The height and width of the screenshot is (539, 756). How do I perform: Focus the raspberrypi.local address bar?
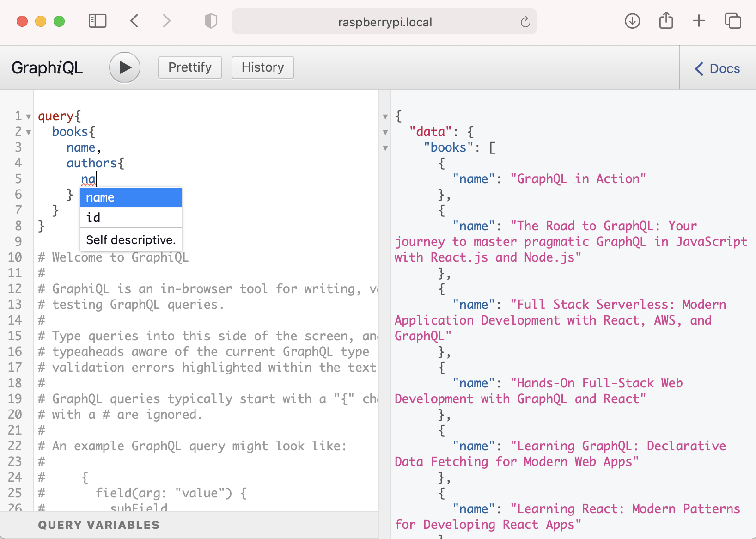pos(384,22)
